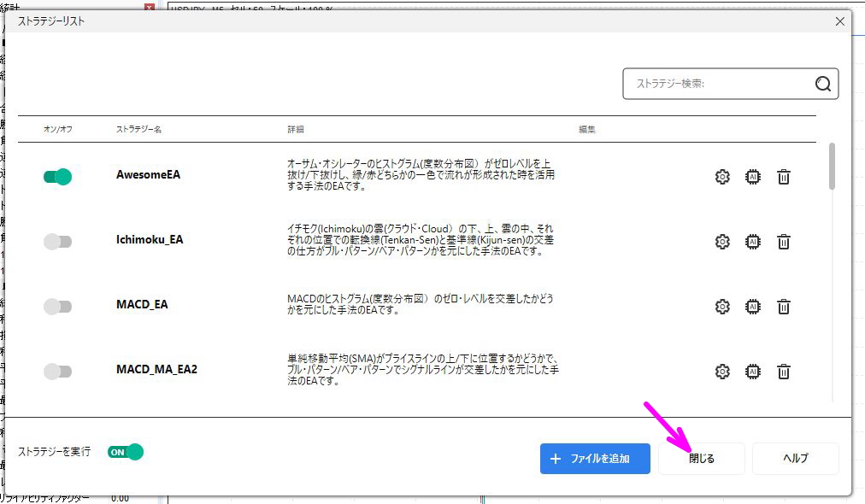Click the AI icon next to Ichimoku_EA
The height and width of the screenshot is (504, 865).
tap(753, 242)
